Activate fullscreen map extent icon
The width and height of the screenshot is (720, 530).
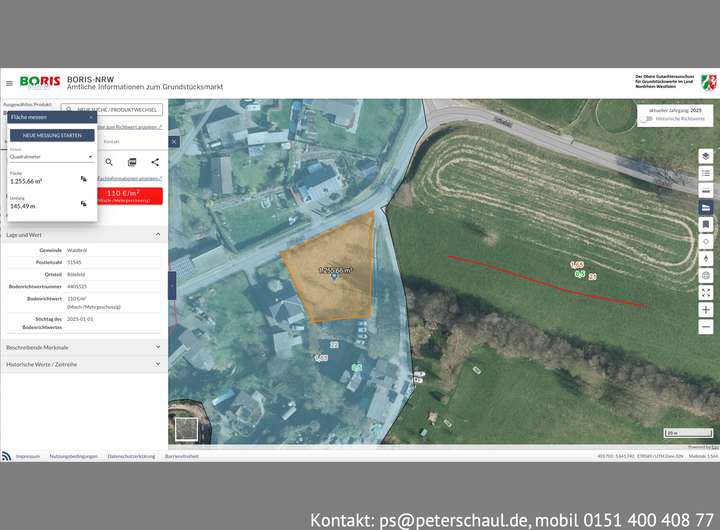[706, 293]
